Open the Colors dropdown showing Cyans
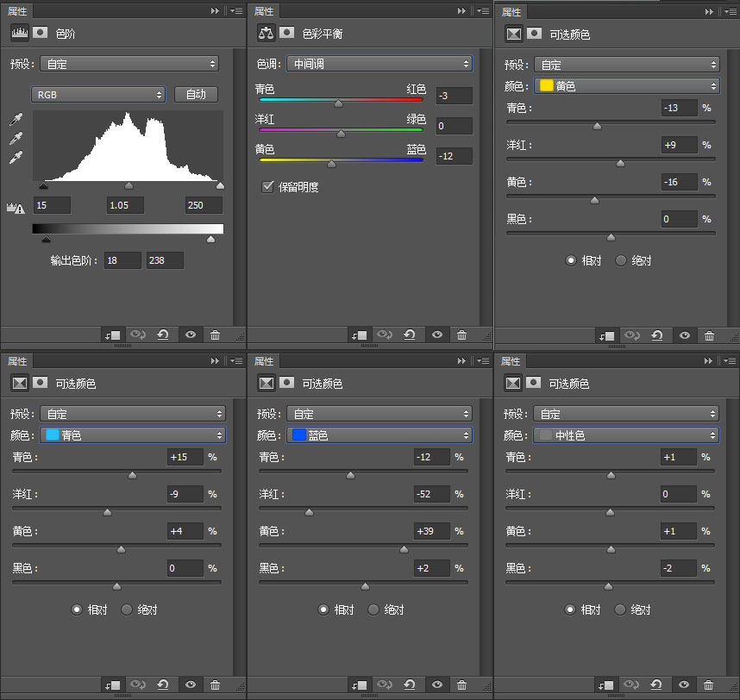 point(133,434)
